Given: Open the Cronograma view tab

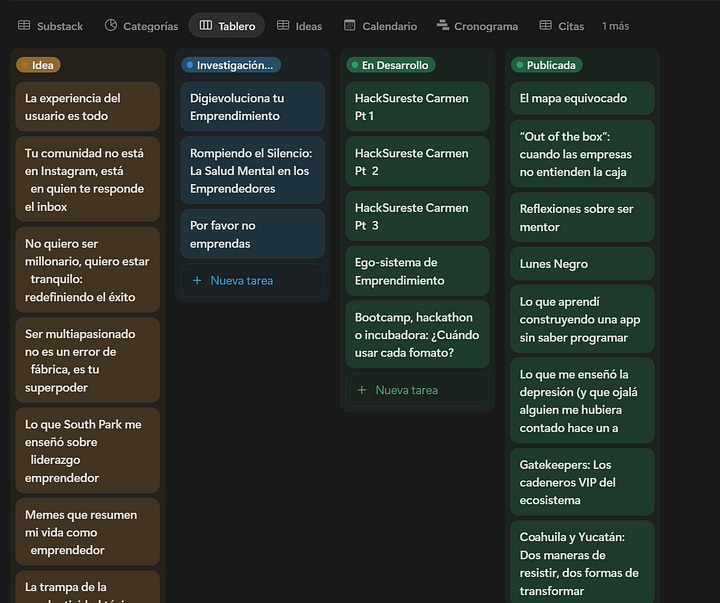Looking at the screenshot, I should tap(478, 26).
